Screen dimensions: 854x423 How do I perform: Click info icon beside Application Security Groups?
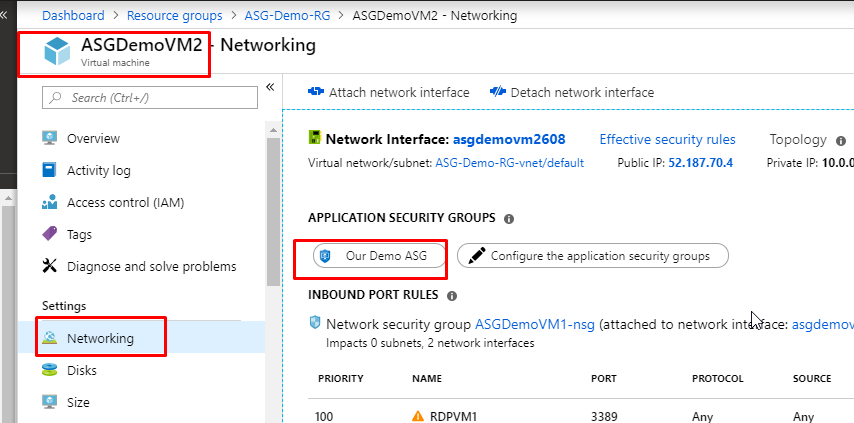pyautogui.click(x=509, y=218)
